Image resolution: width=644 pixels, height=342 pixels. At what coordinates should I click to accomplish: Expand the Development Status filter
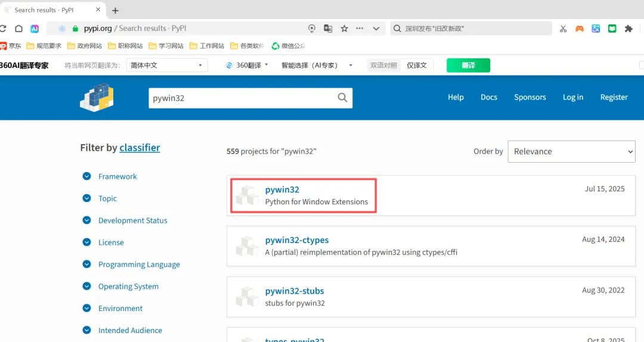click(125, 220)
